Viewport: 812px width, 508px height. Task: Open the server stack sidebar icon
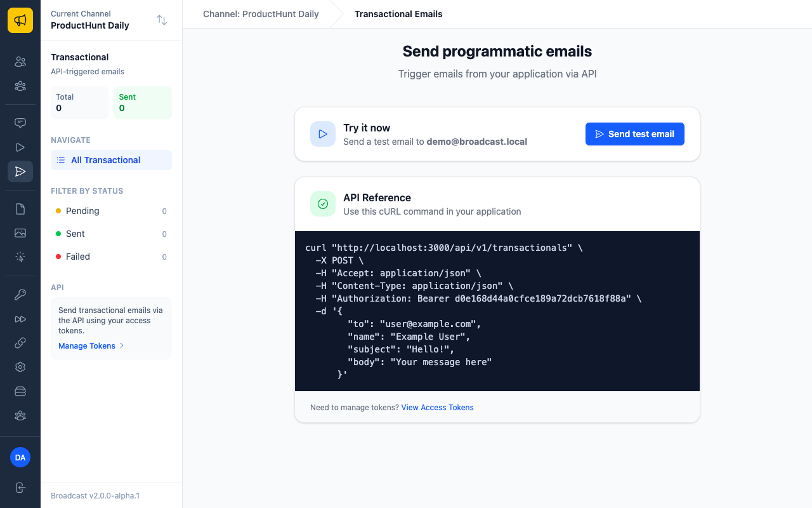(x=20, y=391)
